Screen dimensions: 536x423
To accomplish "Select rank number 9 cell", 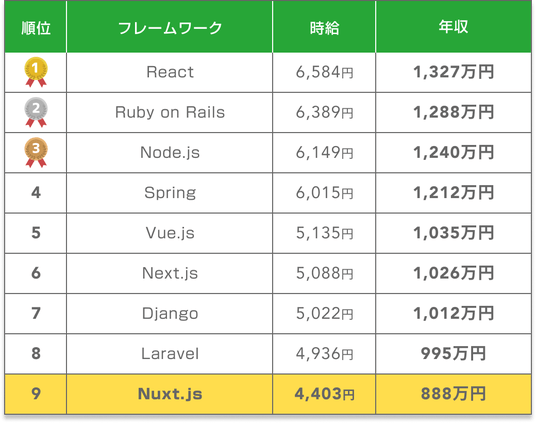I will tap(36, 394).
